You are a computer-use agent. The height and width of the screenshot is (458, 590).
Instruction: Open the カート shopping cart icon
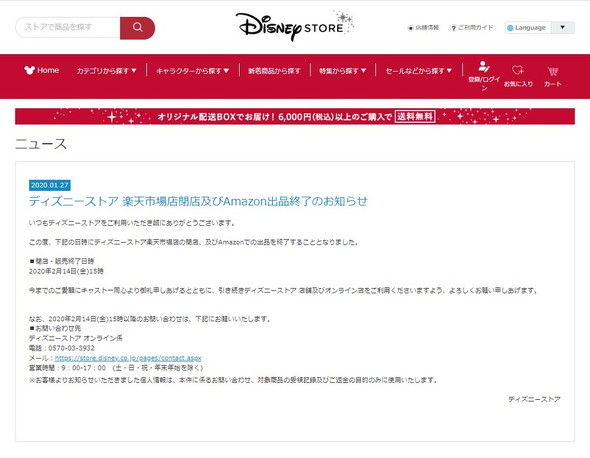(x=552, y=71)
